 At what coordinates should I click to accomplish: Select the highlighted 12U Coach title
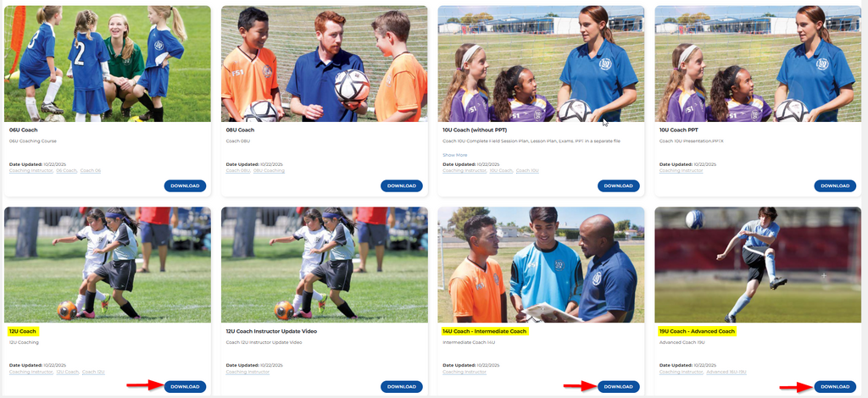tap(23, 331)
